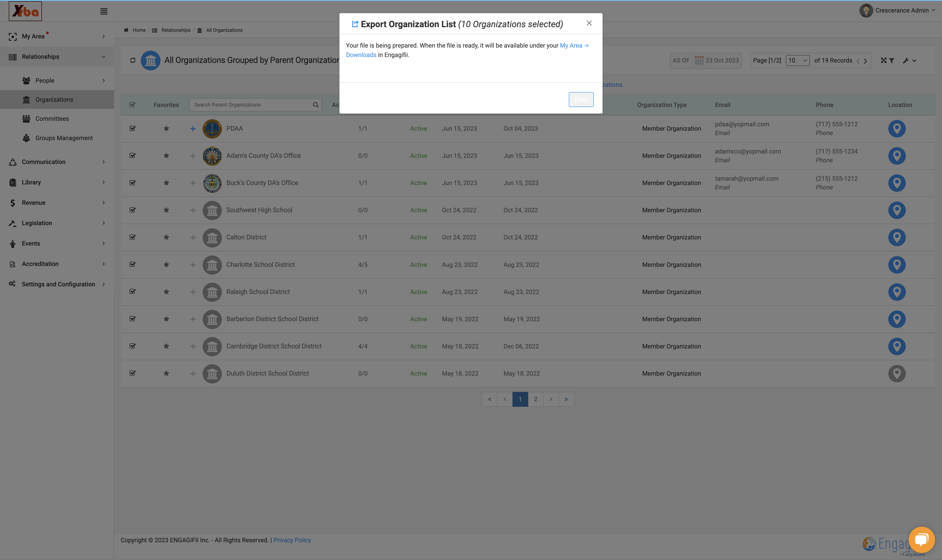
Task: Click the search magnifier icon
Action: 316,105
